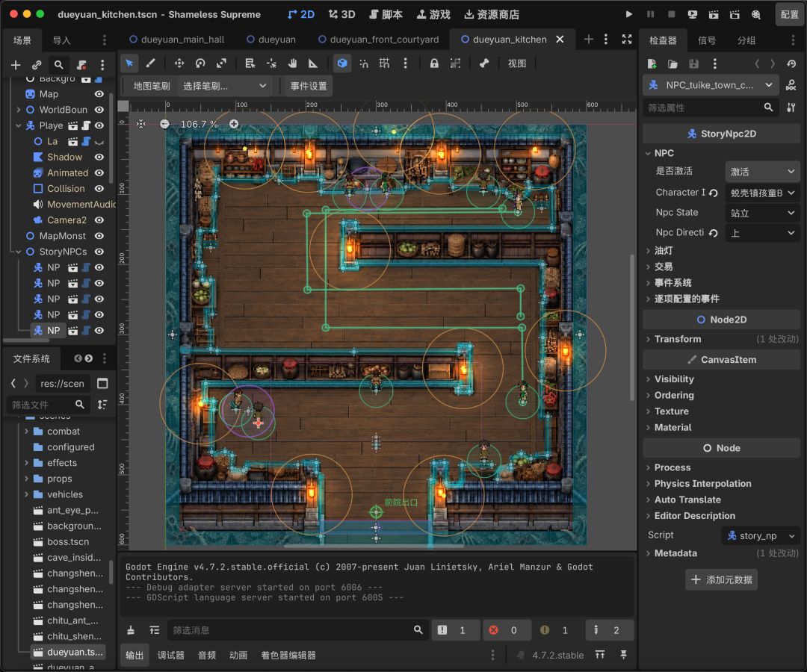Activate the Rotate Mode tool
This screenshot has height=672, width=807.
[x=200, y=63]
